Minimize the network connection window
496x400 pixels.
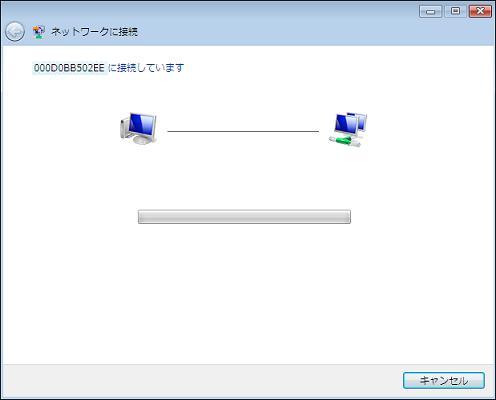(430, 12)
